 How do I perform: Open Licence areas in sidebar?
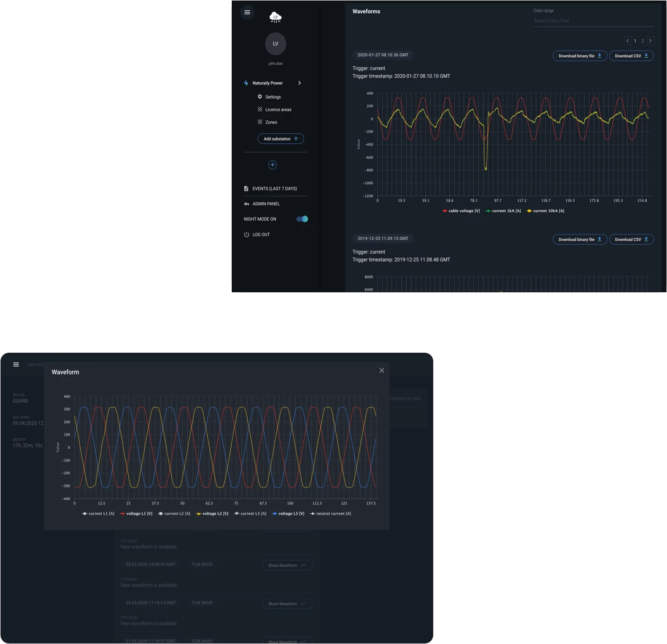point(275,110)
